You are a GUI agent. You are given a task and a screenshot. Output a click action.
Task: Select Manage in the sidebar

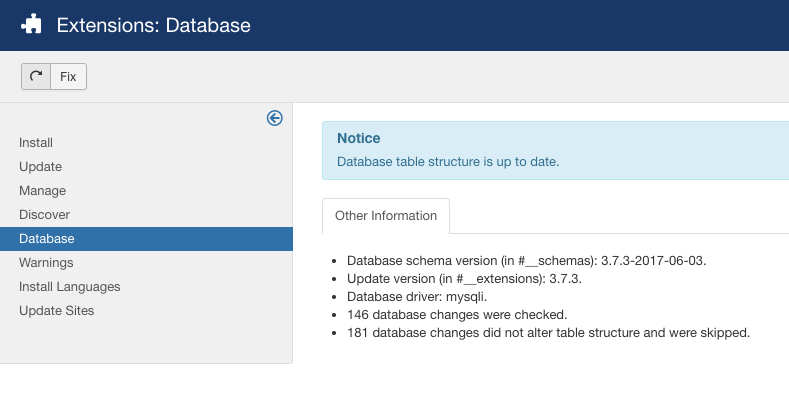pos(42,191)
